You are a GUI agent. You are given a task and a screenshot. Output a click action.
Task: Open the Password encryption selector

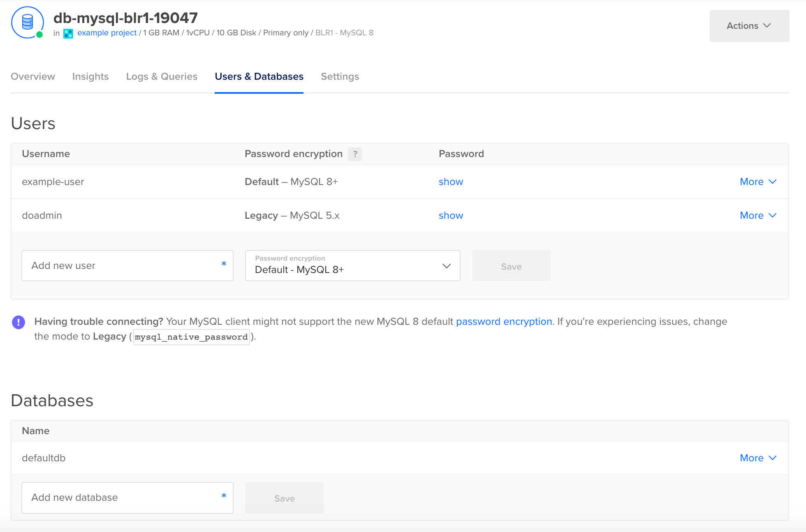[x=352, y=266]
